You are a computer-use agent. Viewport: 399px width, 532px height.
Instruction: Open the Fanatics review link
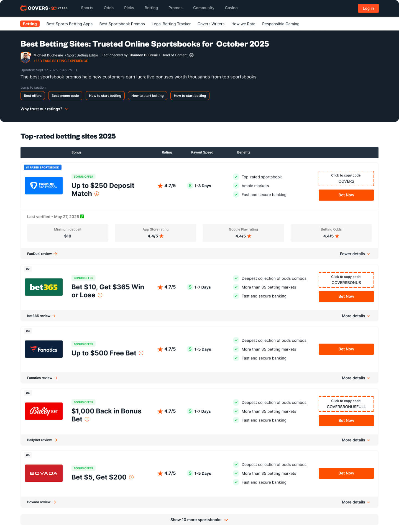point(42,378)
